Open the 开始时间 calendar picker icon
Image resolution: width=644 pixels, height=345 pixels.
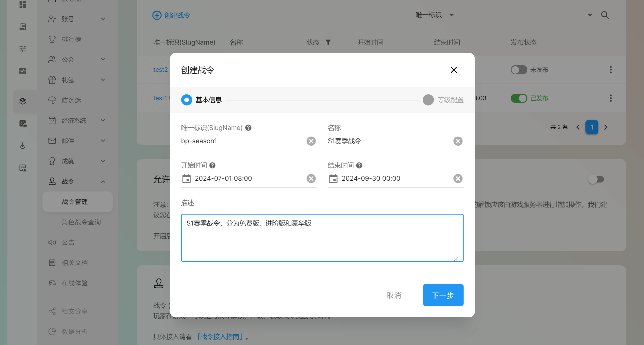point(187,179)
